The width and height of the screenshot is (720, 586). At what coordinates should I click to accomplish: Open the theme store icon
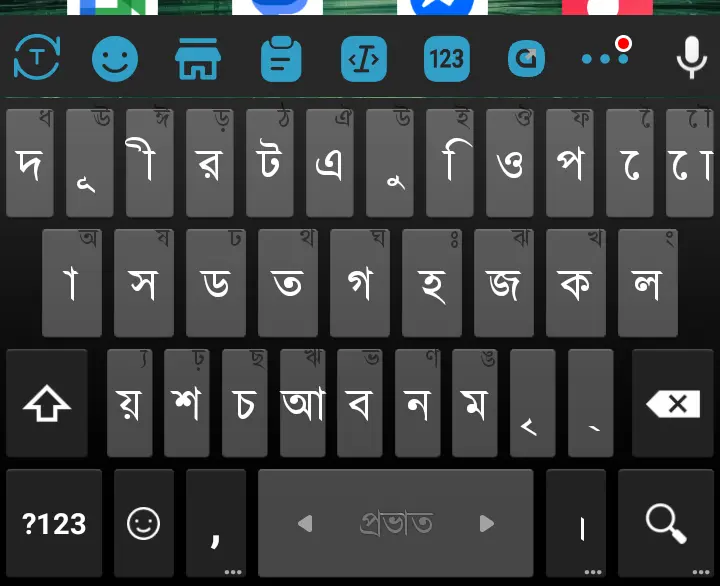point(198,59)
